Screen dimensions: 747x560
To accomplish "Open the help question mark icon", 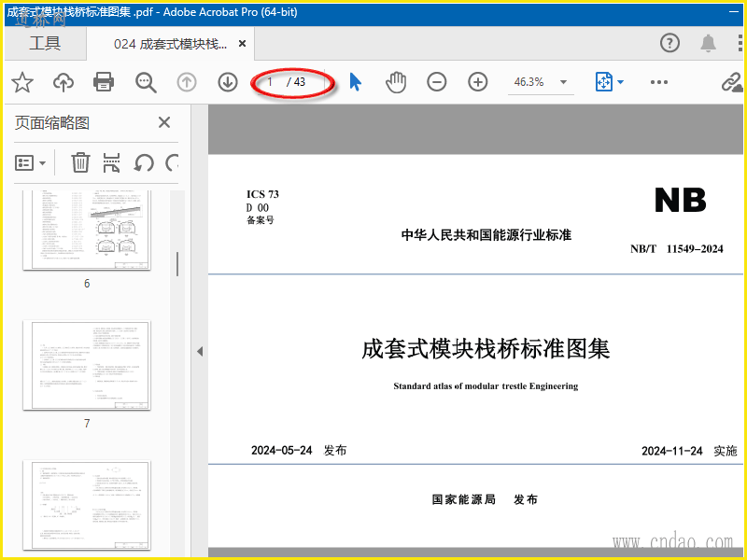I will coord(669,43).
